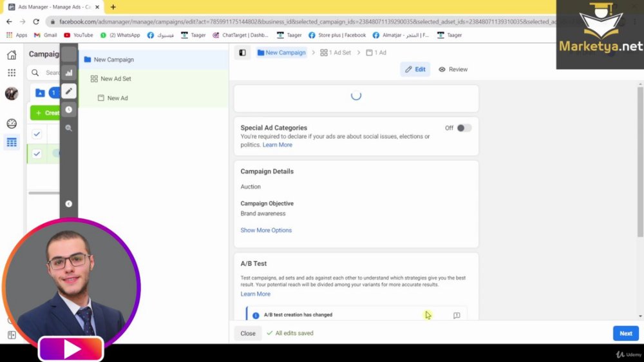Open the account profile picture
This screenshot has height=362, width=644.
(x=12, y=93)
